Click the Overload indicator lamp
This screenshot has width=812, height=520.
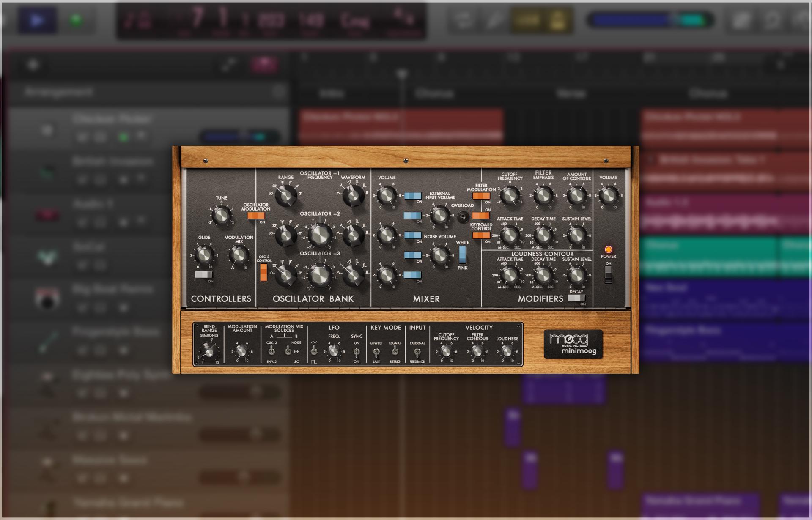click(x=463, y=216)
